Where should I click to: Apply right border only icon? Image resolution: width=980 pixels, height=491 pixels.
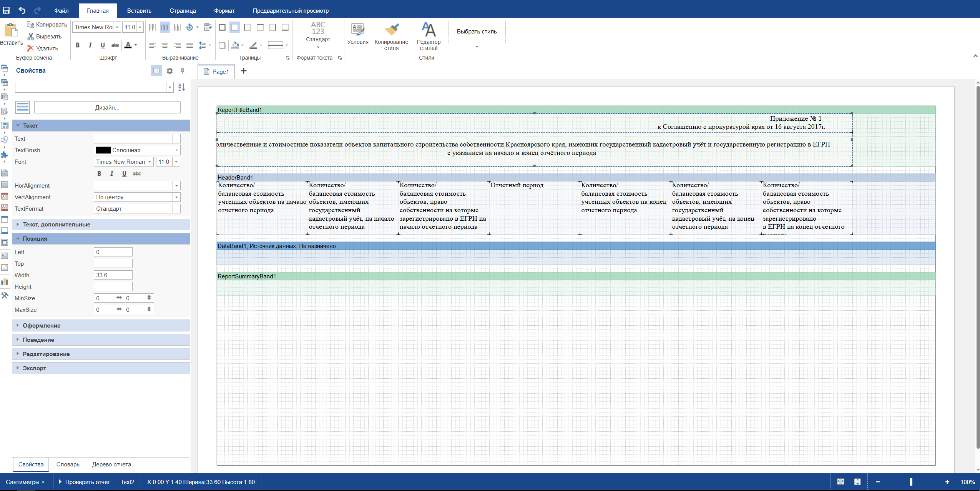[272, 27]
